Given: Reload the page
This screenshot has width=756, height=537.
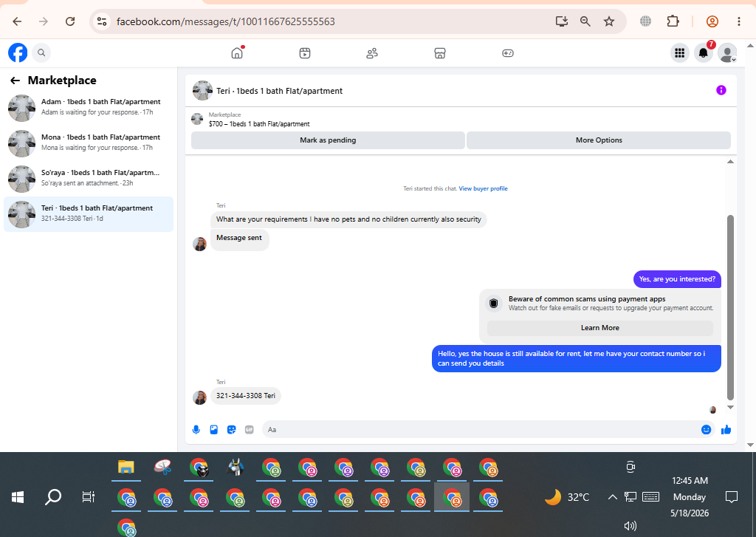Looking at the screenshot, I should 70,21.
